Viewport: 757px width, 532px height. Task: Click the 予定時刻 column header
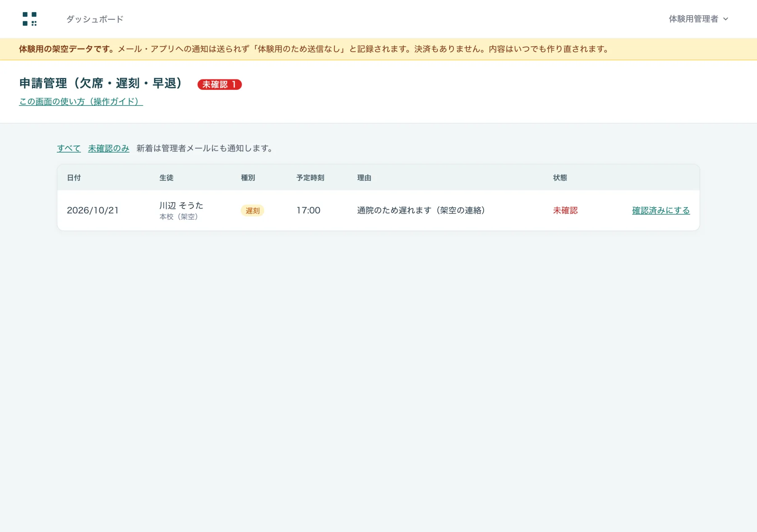click(x=310, y=178)
